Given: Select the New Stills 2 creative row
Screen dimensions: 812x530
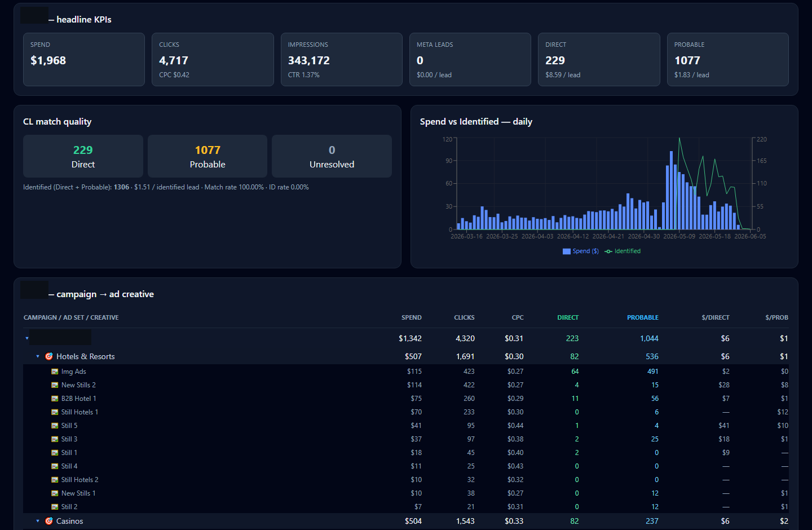Looking at the screenshot, I should (x=406, y=385).
